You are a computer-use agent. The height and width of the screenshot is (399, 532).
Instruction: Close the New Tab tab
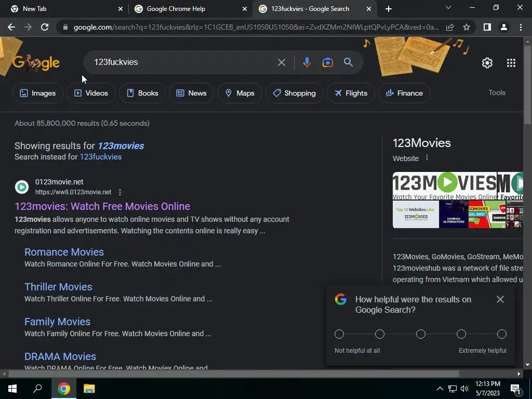[121, 9]
